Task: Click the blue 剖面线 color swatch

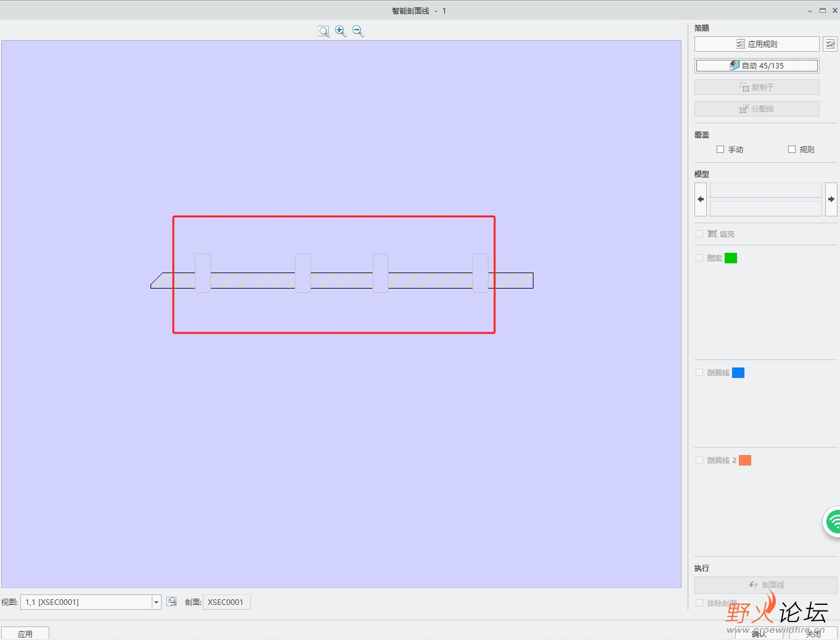Action: 738,373
